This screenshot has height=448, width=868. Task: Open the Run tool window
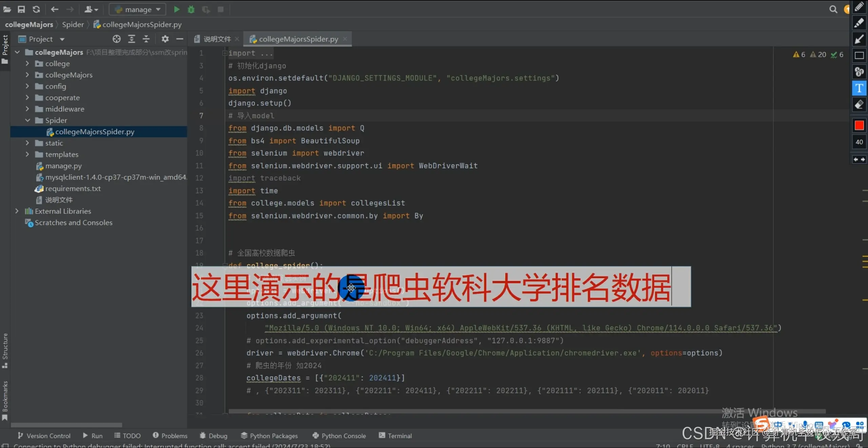(93, 436)
